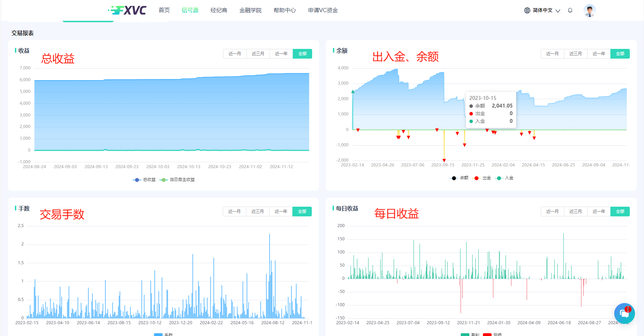Open the 经纪商 navigation item
This screenshot has width=644, height=336.
219,10
